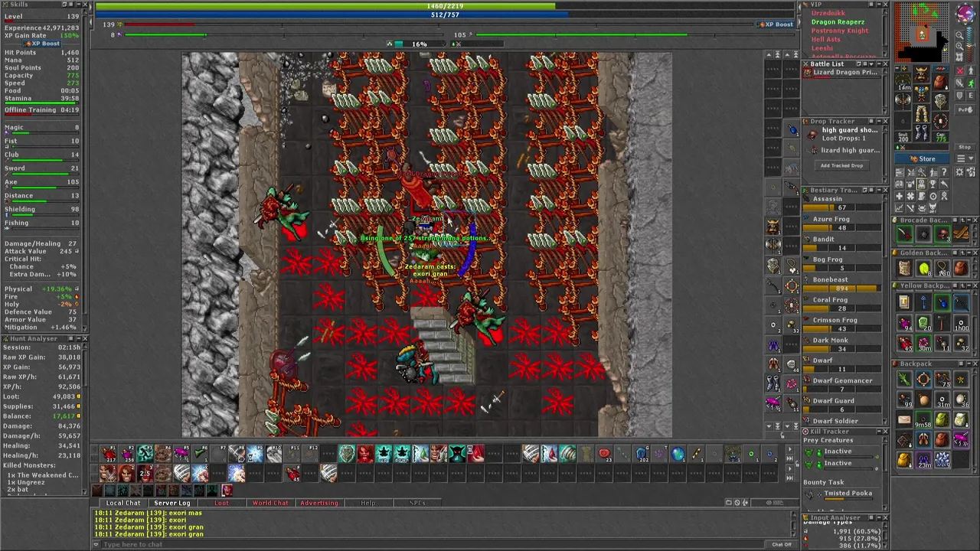Collapse the Kill Tracker panel
The width and height of the screenshot is (980, 551).
coord(879,432)
